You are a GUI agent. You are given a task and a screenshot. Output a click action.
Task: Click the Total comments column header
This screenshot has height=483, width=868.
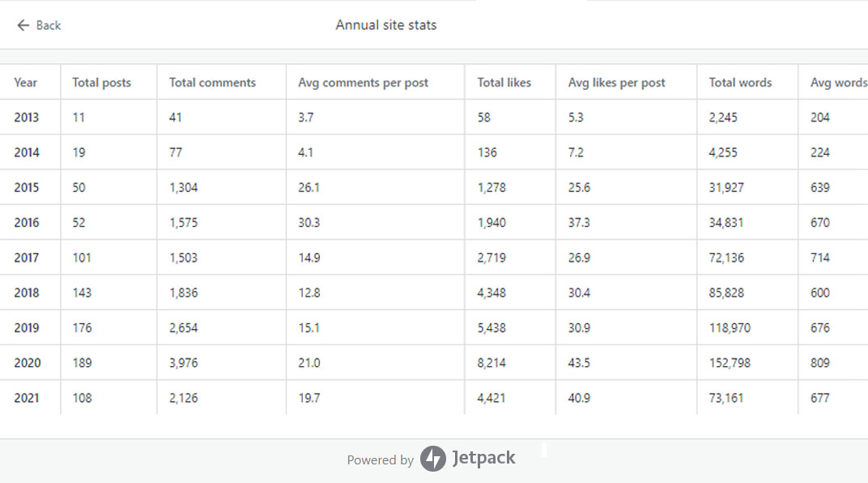[x=212, y=83]
